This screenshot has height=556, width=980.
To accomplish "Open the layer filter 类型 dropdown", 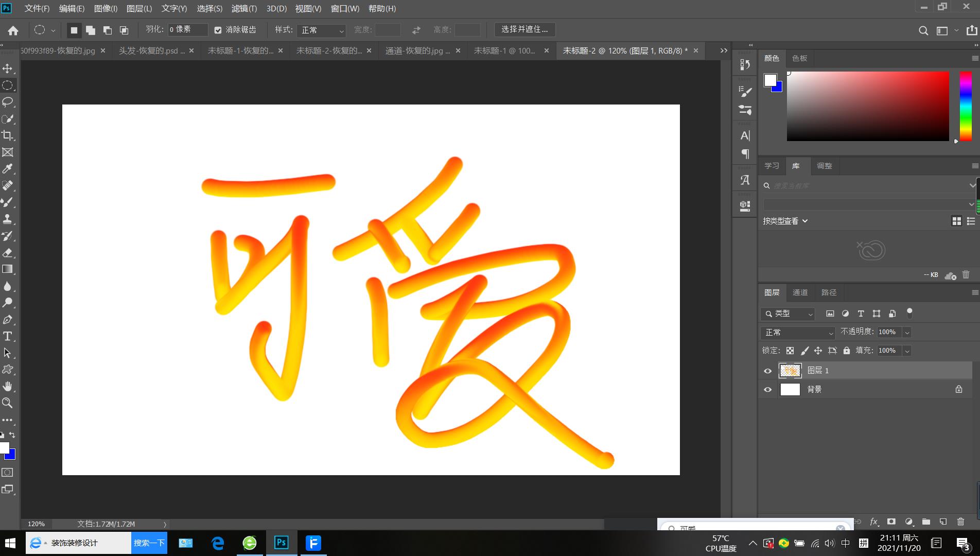I will point(788,314).
